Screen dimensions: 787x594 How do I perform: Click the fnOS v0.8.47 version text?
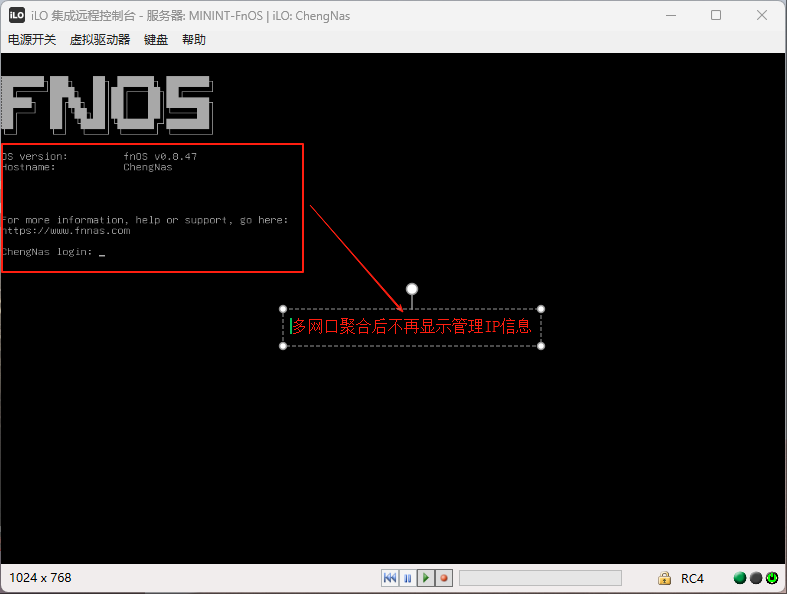160,157
